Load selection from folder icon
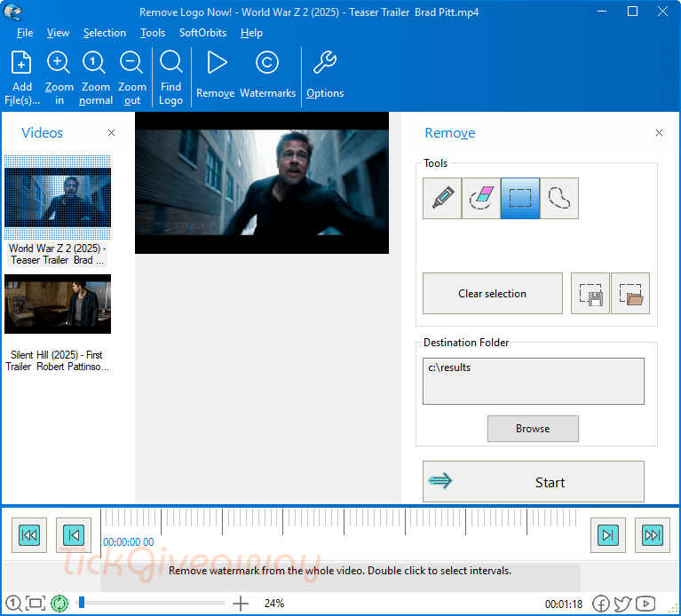Screen dimensions: 681x616 [x=630, y=294]
